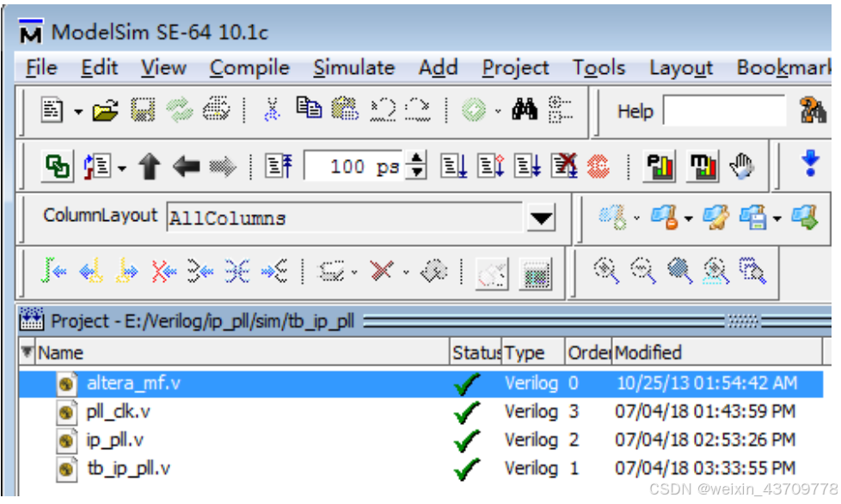Click the Project pane title bar
This screenshot has height=504, width=841.
[x=424, y=322]
